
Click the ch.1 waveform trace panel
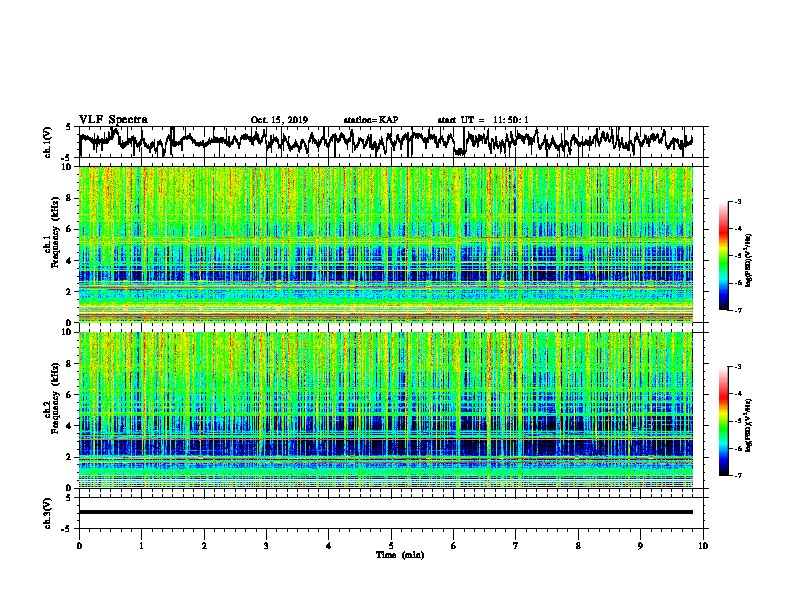(390, 142)
